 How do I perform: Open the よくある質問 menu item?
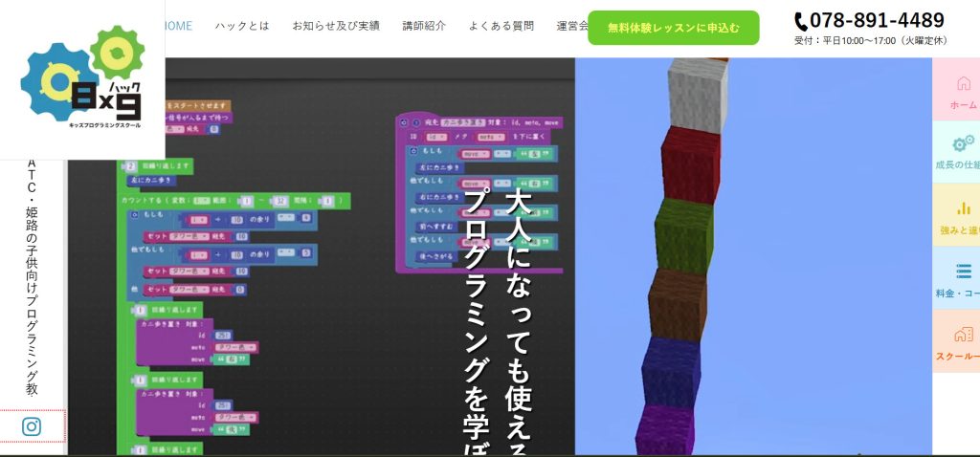coord(501,26)
